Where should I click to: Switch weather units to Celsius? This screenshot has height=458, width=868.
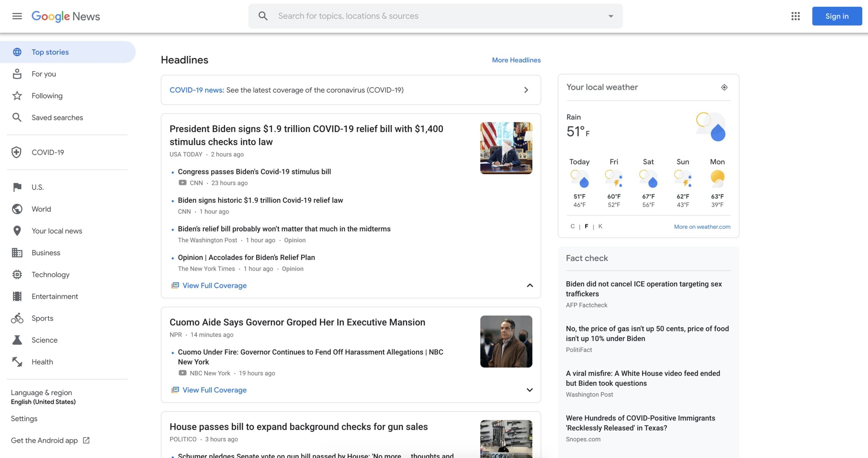(x=572, y=226)
